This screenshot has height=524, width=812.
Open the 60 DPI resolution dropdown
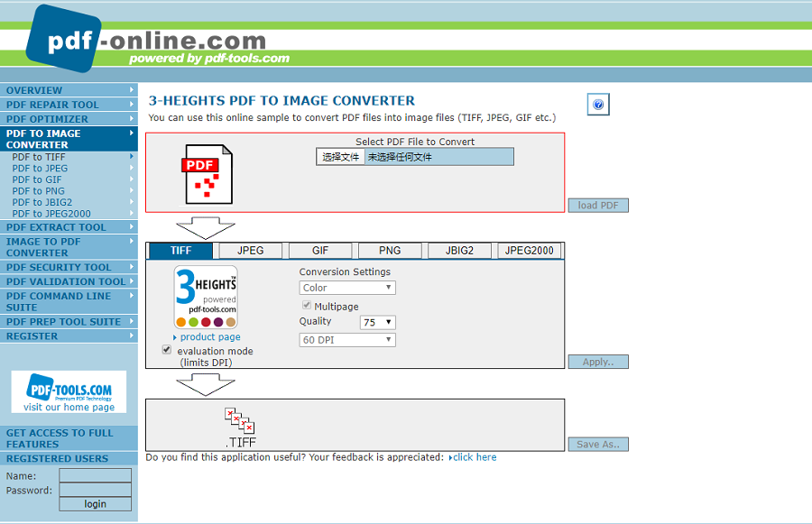[x=347, y=340]
